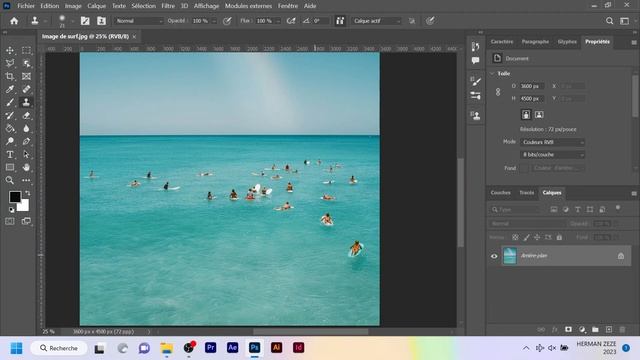Add layer mask button
The image size is (640, 360).
click(568, 329)
